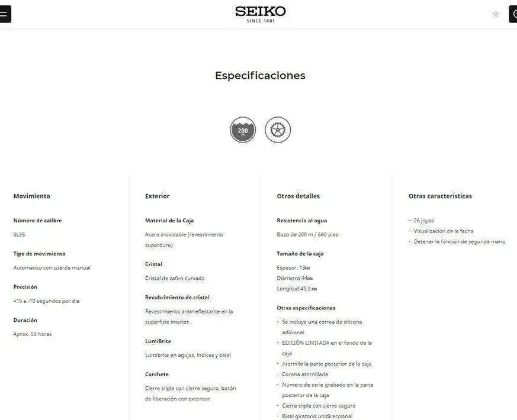This screenshot has height=420, width=517.
Task: Click the Aprox. 50 horas text
Action: (x=33, y=334)
